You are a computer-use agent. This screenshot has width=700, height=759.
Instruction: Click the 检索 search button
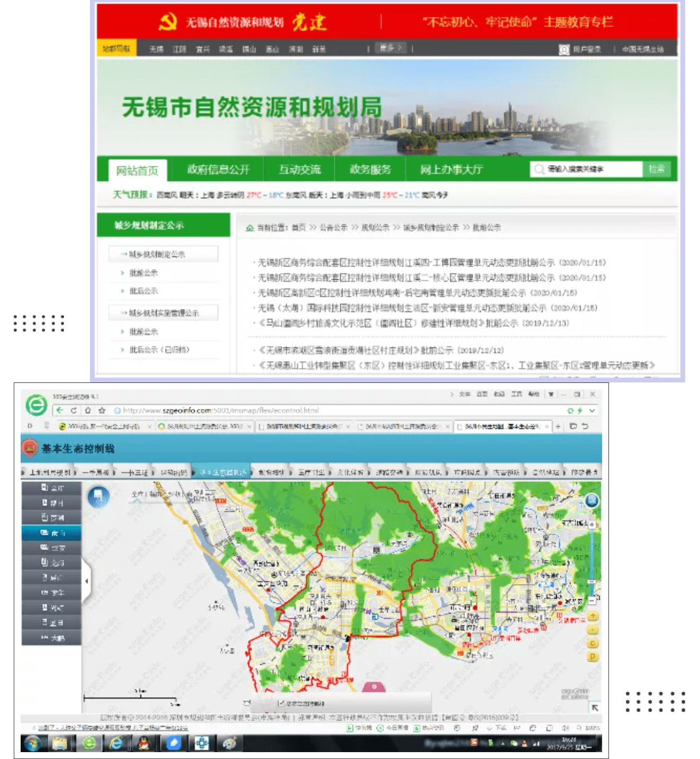[x=657, y=169]
